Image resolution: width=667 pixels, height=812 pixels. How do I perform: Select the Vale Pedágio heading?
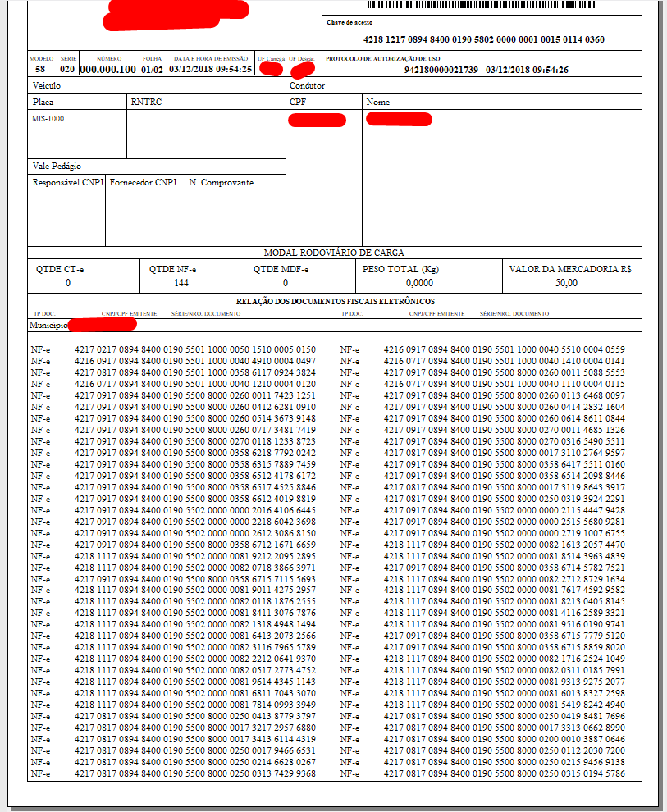pos(57,167)
